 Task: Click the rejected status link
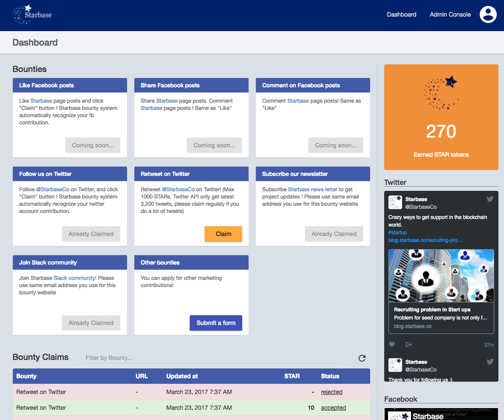click(x=332, y=392)
